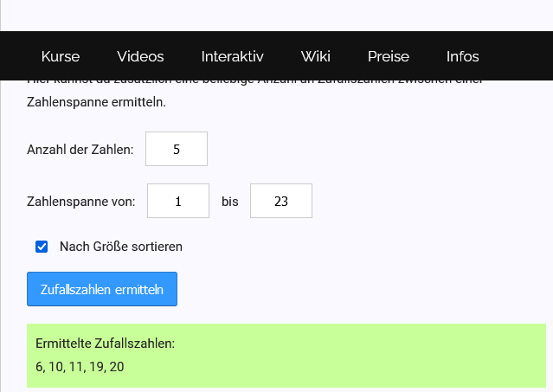The width and height of the screenshot is (553, 392).
Task: Navigate to Preise
Action: tap(388, 57)
